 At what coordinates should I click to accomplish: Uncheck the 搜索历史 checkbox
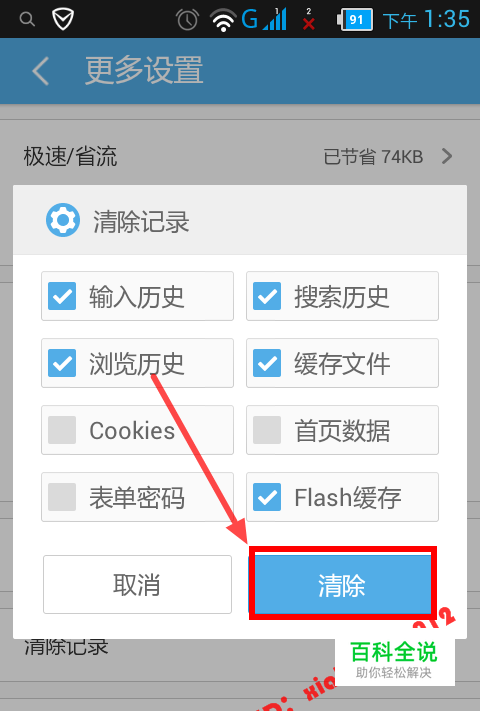coord(267,296)
